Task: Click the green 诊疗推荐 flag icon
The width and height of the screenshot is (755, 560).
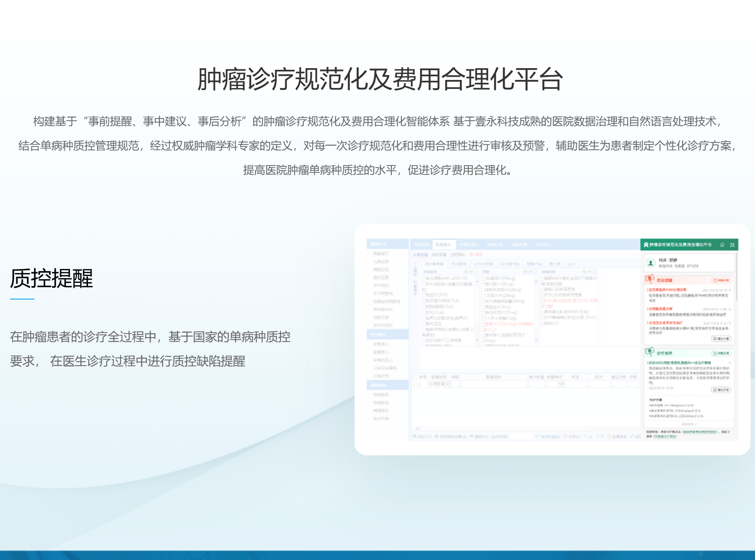Action: [x=649, y=352]
